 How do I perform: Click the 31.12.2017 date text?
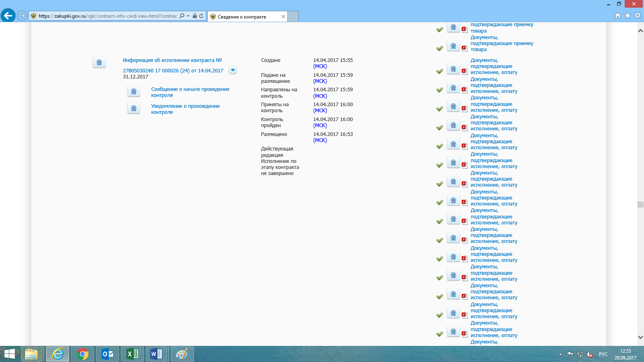click(x=135, y=77)
